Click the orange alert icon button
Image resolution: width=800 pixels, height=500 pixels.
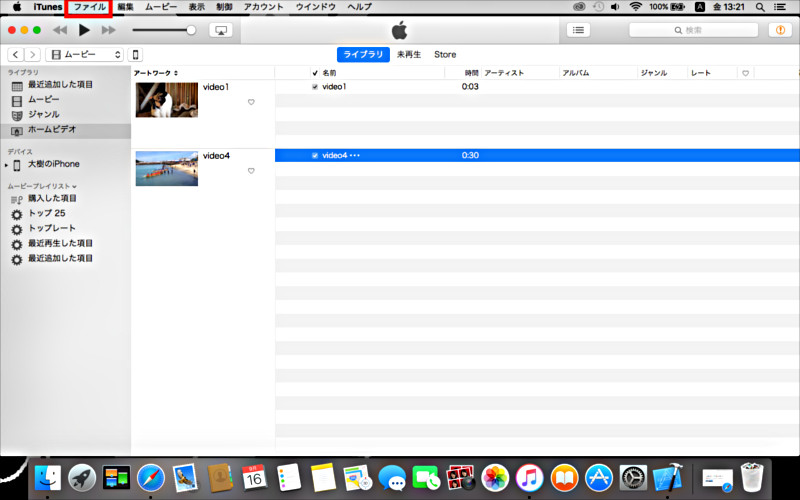(x=780, y=30)
